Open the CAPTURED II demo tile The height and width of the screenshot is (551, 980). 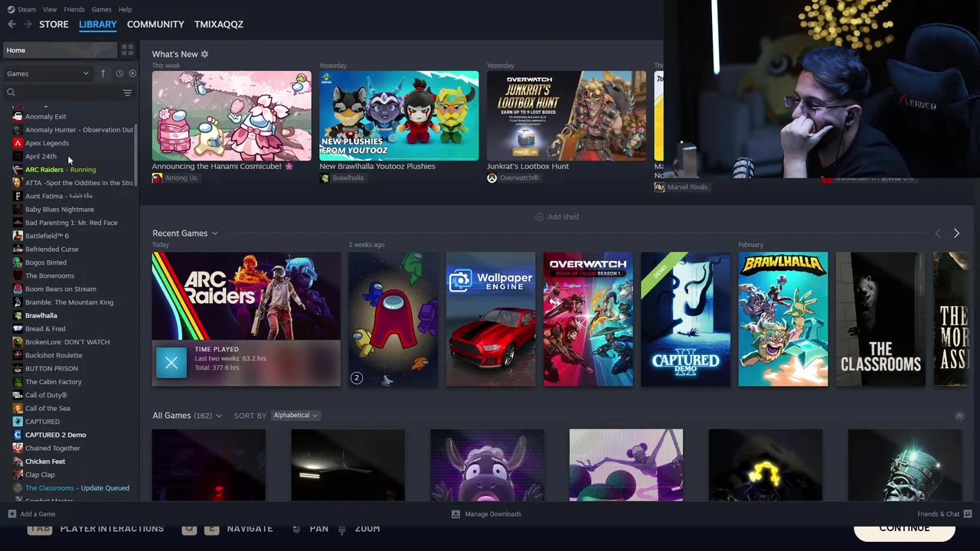click(x=685, y=319)
